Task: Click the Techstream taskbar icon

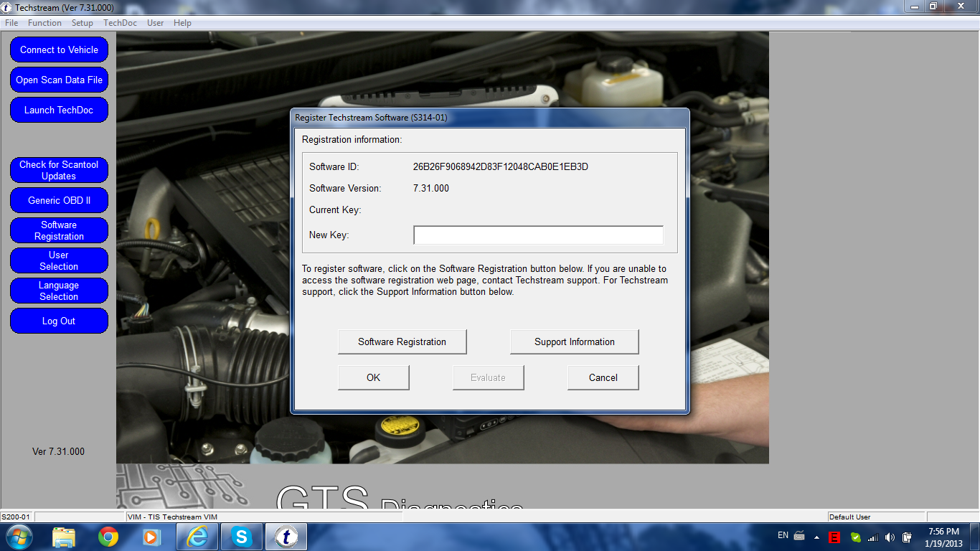Action: click(286, 537)
